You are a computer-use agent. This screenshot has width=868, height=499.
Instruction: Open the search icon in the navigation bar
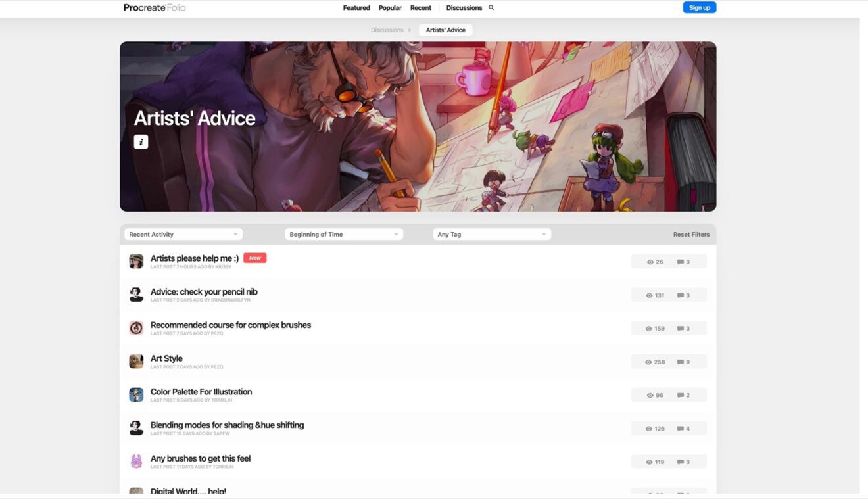click(491, 7)
